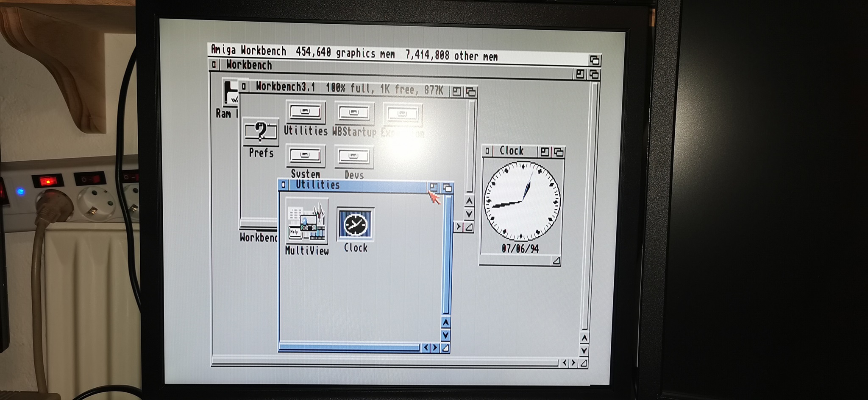Click zoom gadget of main Workbench window
The height and width of the screenshot is (400, 868).
(579, 74)
